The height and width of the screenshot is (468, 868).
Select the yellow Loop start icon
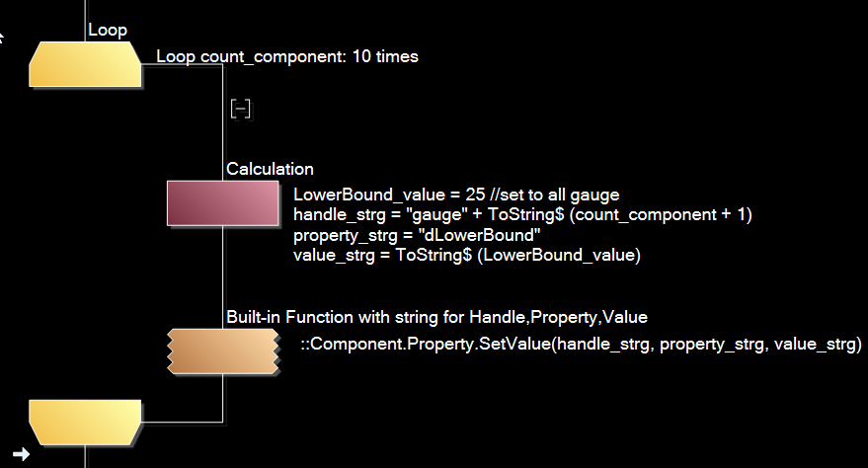click(x=85, y=64)
